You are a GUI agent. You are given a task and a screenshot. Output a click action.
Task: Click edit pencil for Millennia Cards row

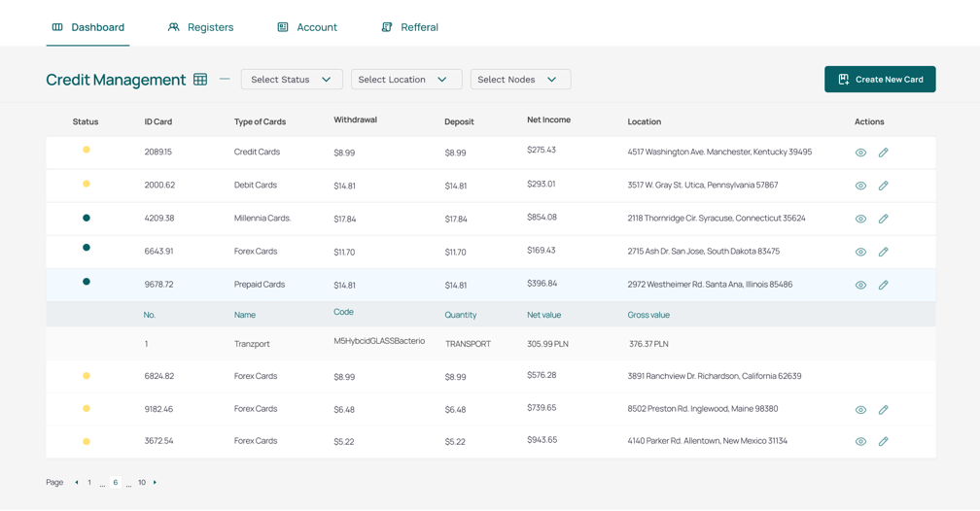(883, 219)
